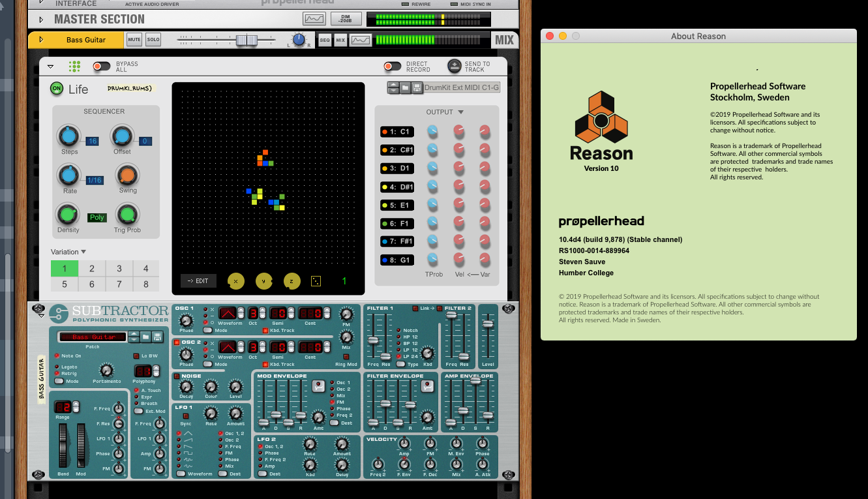This screenshot has width=868, height=499.
Task: Toggle the LFO 1 Sync button
Action: 186,416
